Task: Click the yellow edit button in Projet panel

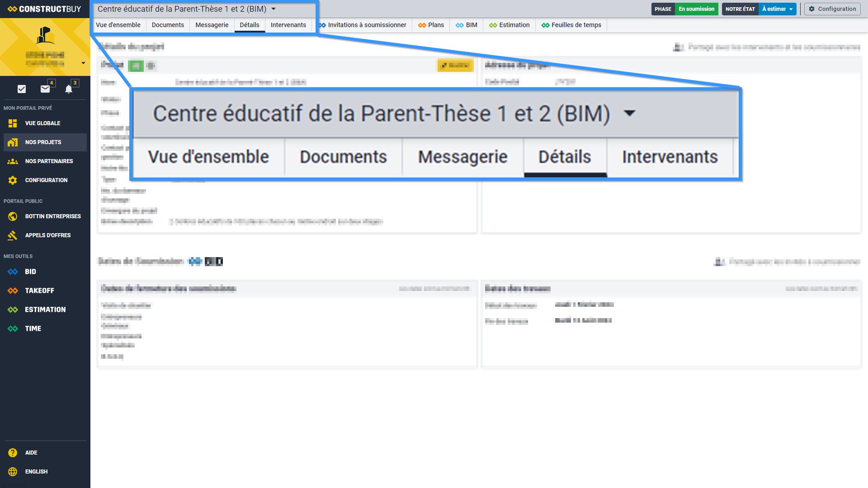Action: [x=455, y=66]
